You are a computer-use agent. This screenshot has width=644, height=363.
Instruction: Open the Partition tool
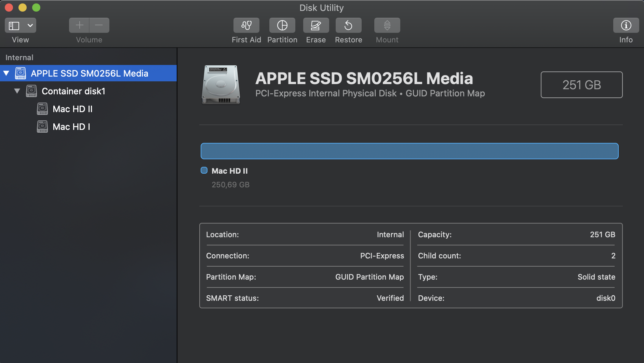pyautogui.click(x=282, y=25)
